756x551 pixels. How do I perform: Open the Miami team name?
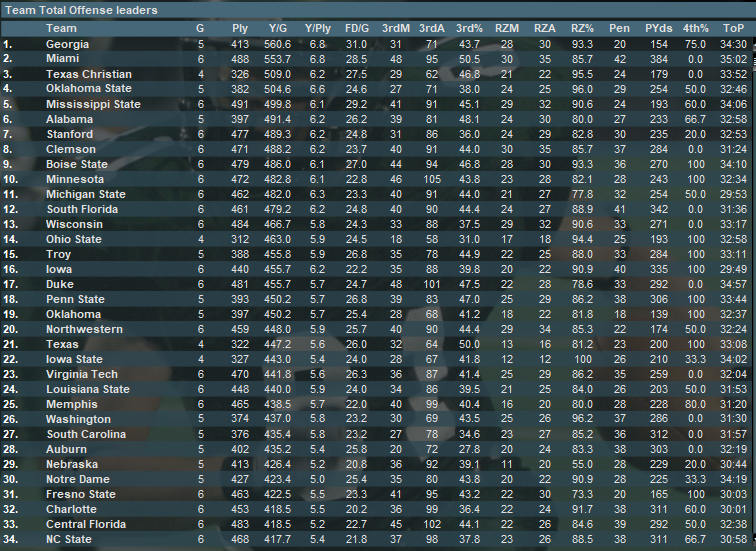[63, 58]
